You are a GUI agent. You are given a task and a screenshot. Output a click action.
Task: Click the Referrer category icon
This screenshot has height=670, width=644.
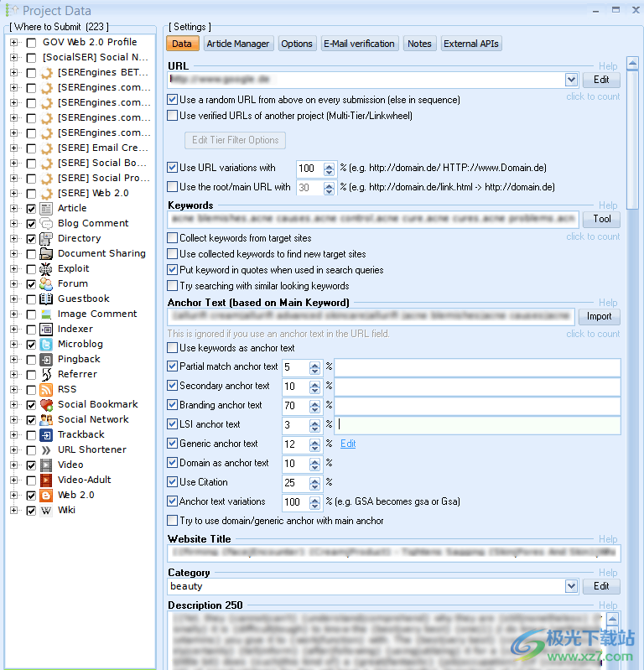[46, 374]
